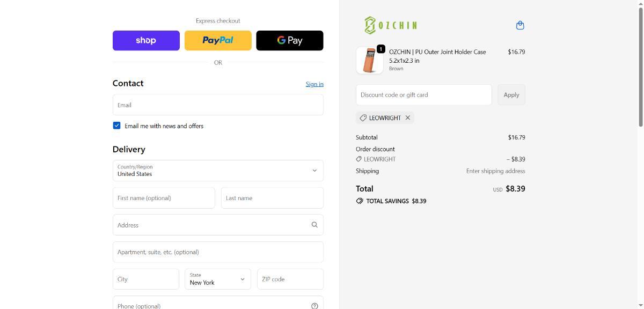This screenshot has width=644, height=309.
Task: Uncheck Email me with news and offers
Action: click(116, 126)
